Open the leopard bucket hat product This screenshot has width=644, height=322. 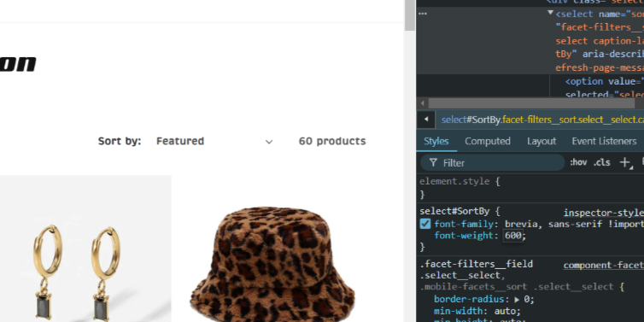tap(272, 264)
